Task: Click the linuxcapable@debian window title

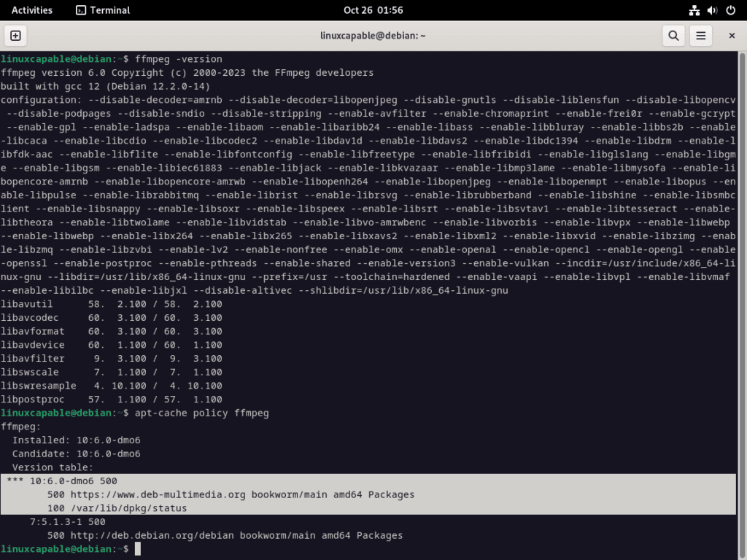Action: 373,35
